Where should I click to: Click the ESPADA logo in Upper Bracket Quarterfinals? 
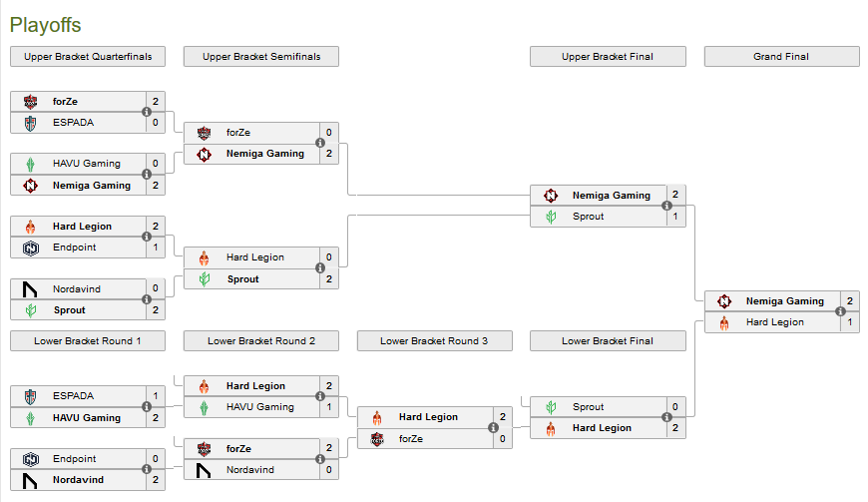(30, 123)
